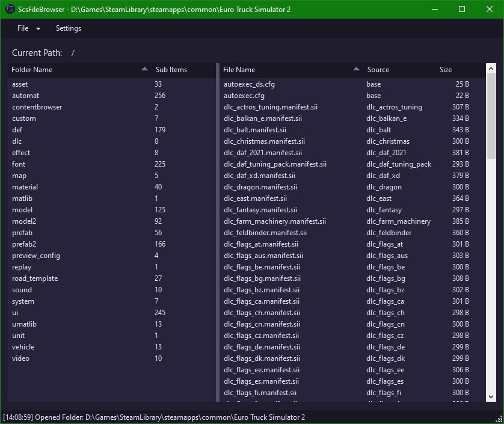Select the contentbrowser folder
The width and height of the screenshot is (504, 424).
point(112,107)
